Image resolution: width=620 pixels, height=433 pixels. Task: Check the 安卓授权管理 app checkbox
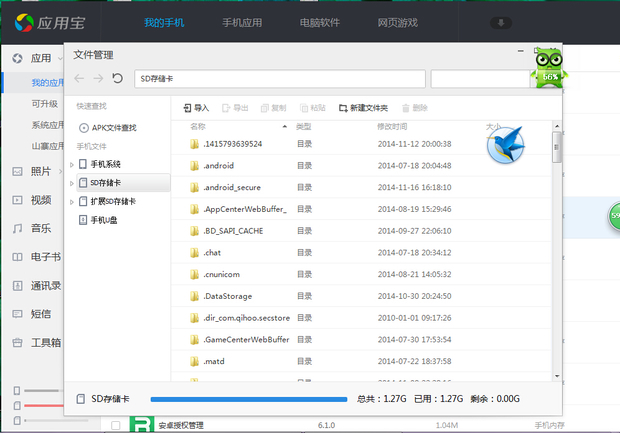click(x=115, y=425)
